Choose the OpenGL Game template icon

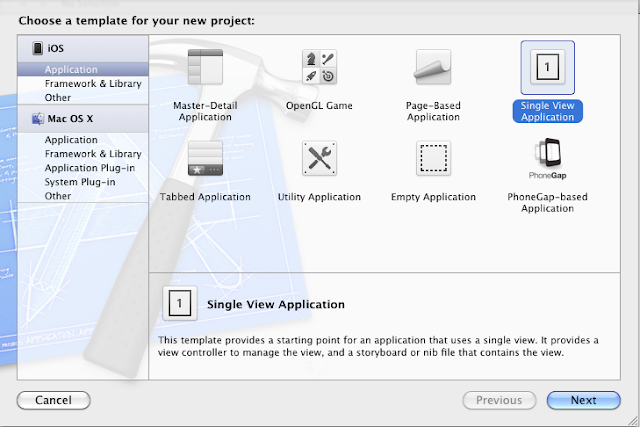pos(318,68)
